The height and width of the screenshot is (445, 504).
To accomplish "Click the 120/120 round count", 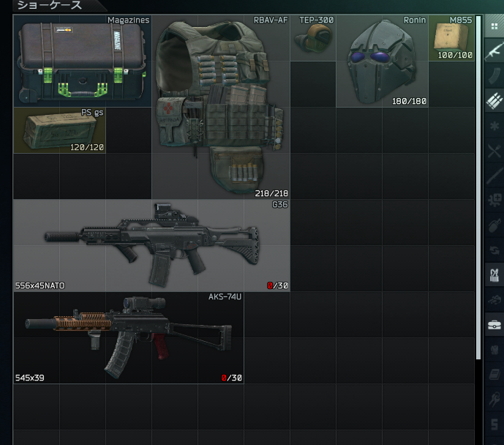I will click(x=87, y=147).
